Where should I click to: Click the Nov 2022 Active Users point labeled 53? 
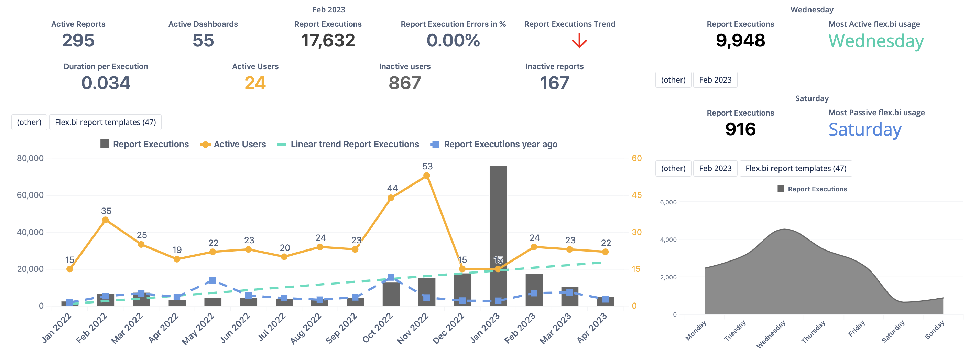coord(426,176)
